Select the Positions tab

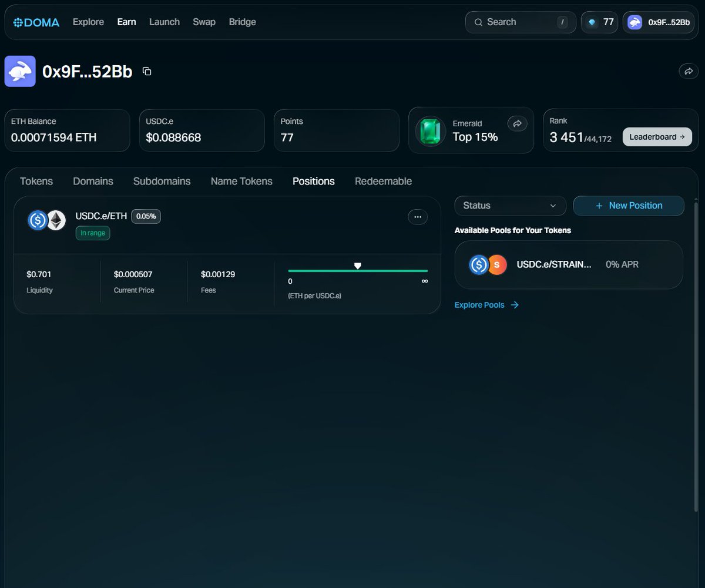[314, 181]
